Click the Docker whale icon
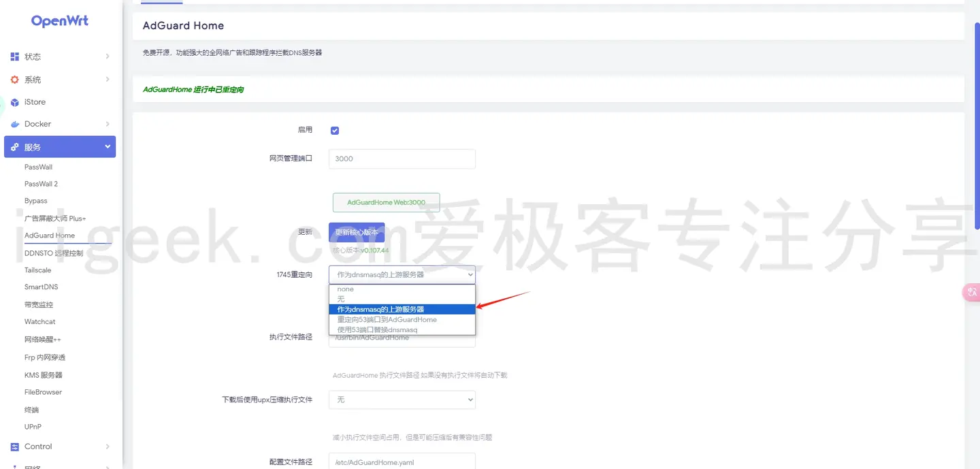980x469 pixels. pyautogui.click(x=15, y=124)
